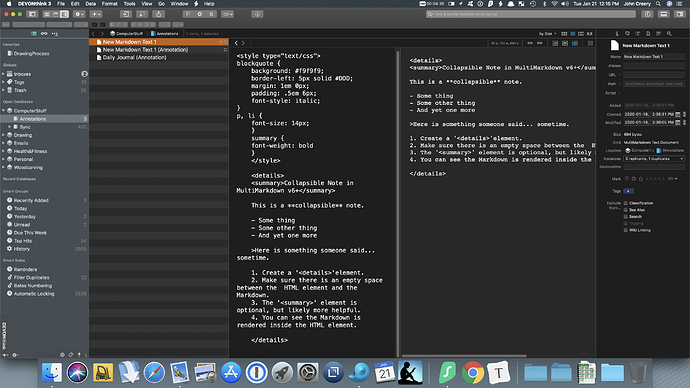
Task: Open the Data menu
Action: [91, 4]
